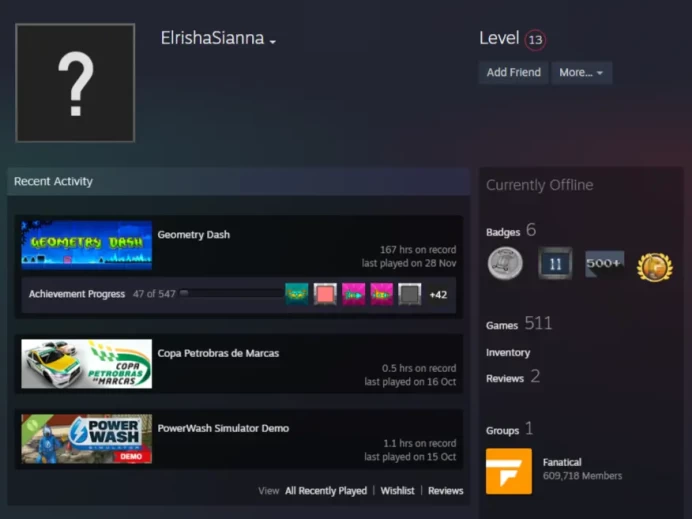
Task: Open the silver community badge icon
Action: pyautogui.click(x=505, y=263)
